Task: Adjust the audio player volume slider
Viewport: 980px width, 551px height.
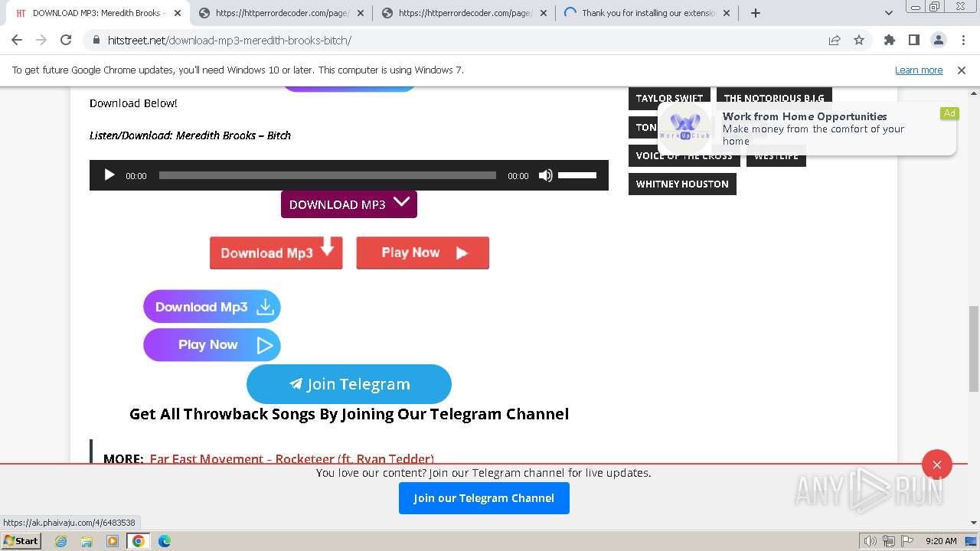Action: pyautogui.click(x=577, y=175)
